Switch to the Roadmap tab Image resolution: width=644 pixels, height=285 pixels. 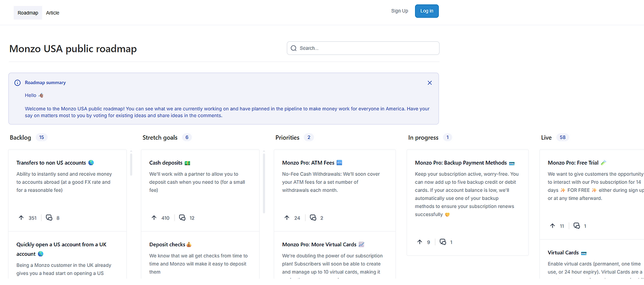(x=28, y=13)
